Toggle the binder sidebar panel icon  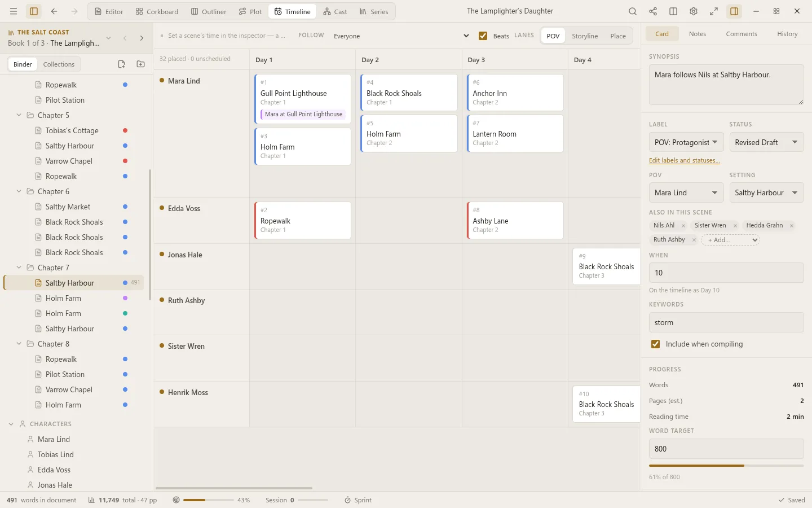pos(34,11)
